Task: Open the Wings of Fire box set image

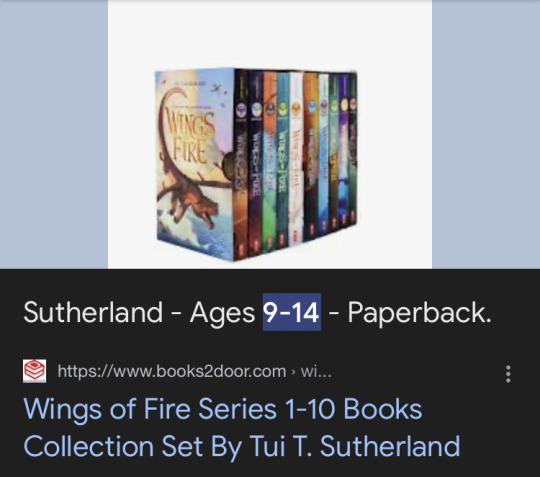Action: (270, 134)
